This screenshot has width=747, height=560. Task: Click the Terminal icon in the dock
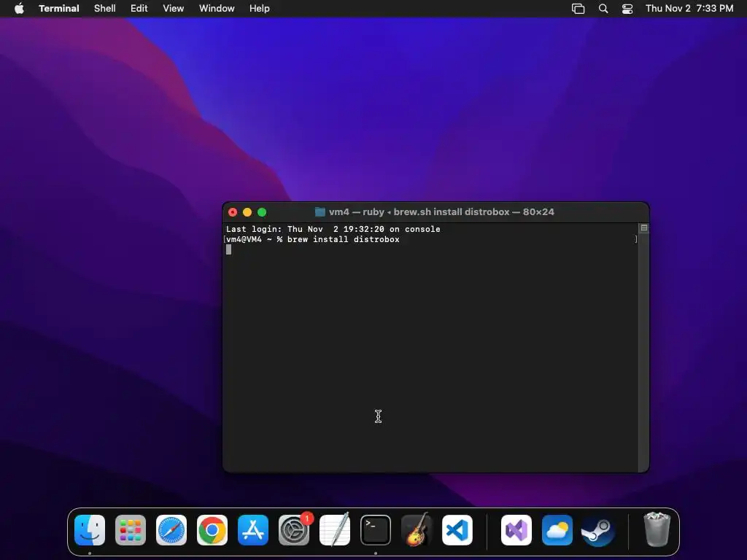(376, 530)
